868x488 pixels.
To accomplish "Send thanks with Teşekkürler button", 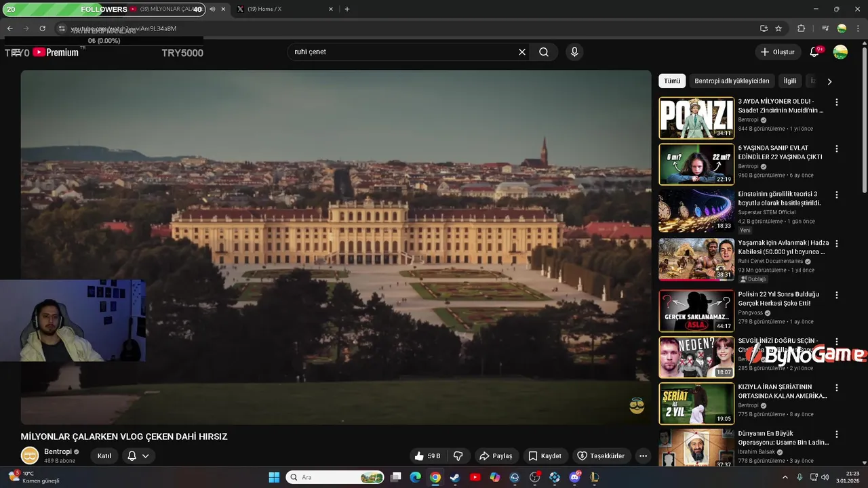I will (601, 456).
